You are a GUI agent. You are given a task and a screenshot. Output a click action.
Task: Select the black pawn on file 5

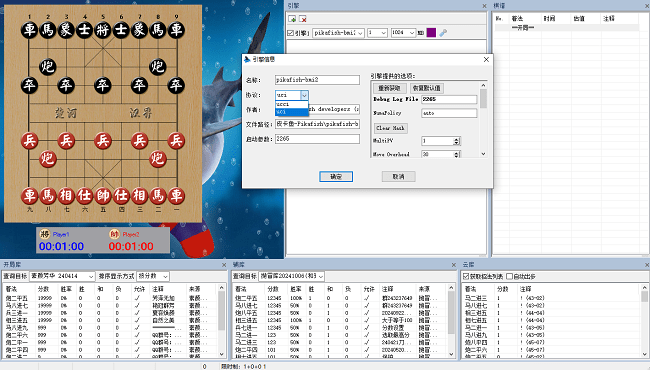[x=103, y=85]
